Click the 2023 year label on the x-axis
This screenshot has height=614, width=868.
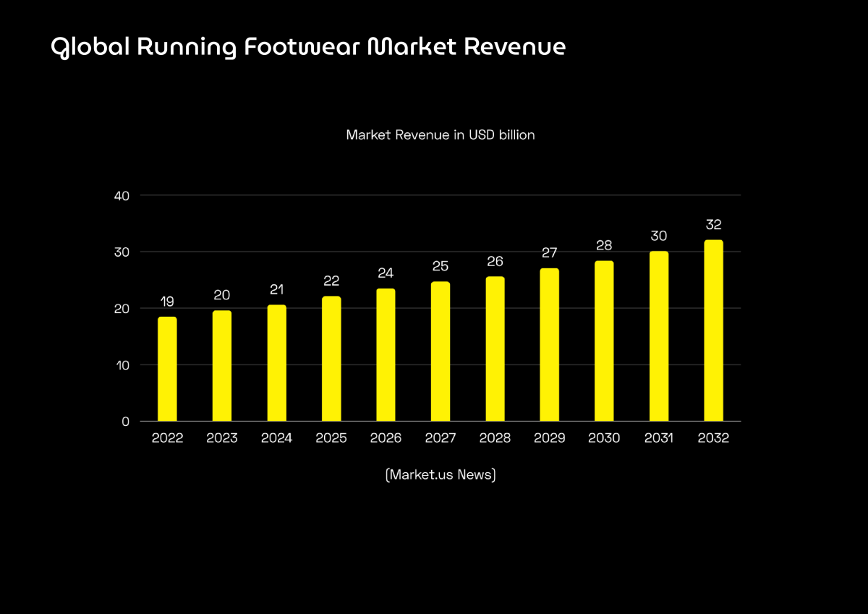222,438
